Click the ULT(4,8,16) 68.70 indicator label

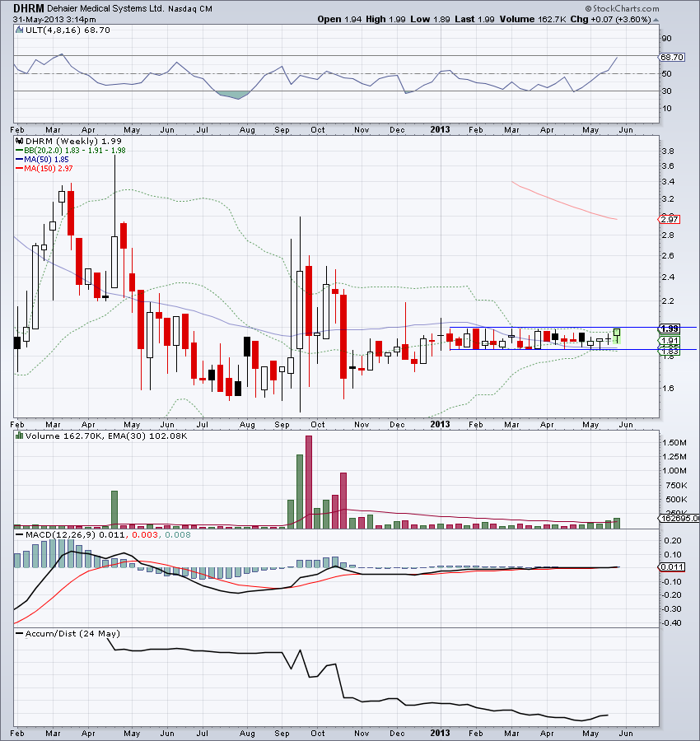point(68,30)
